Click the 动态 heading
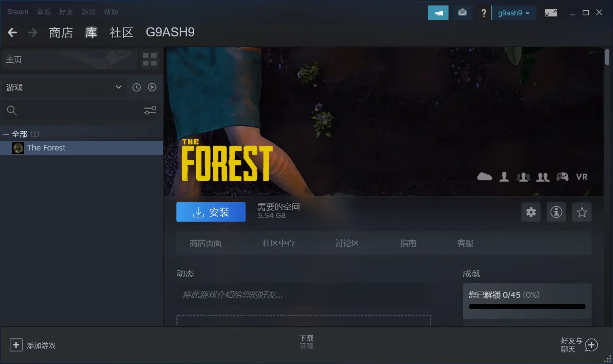This screenshot has width=613, height=364. coord(185,274)
